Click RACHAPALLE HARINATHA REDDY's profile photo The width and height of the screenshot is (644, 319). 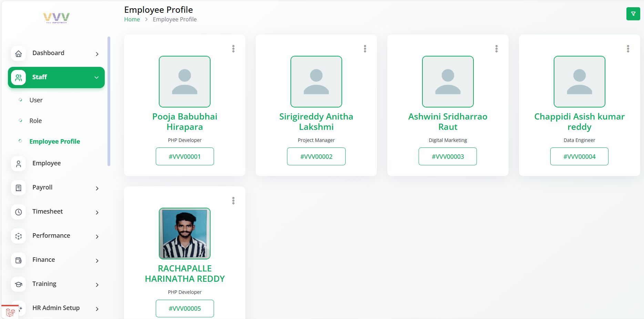pyautogui.click(x=185, y=233)
